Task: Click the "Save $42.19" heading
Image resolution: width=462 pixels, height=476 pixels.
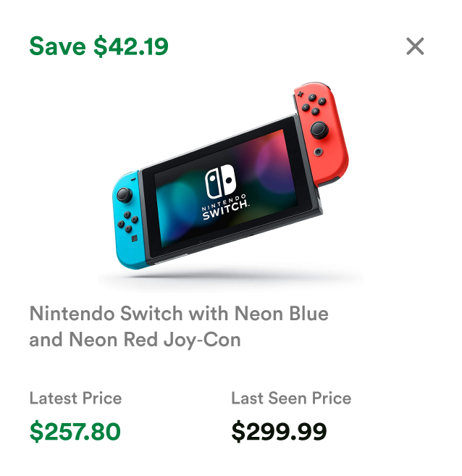Action: click(98, 46)
